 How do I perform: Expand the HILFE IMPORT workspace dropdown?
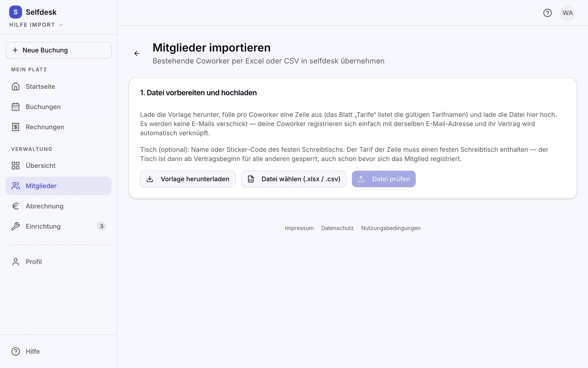point(36,25)
